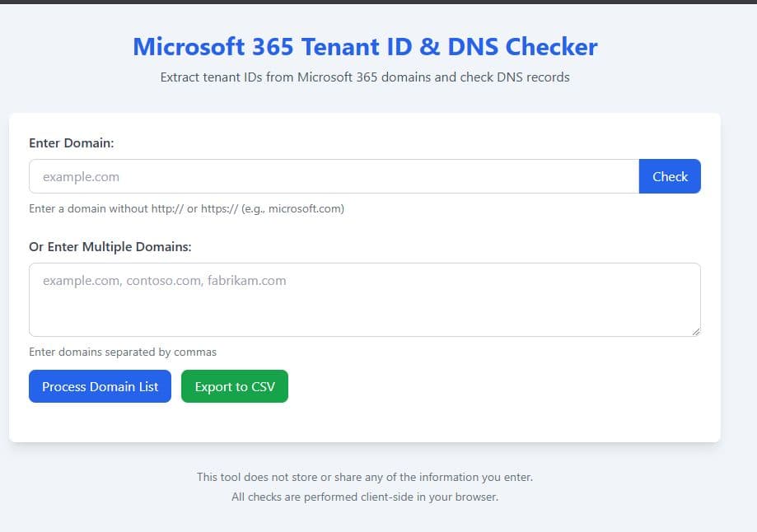Click the comma-separated domains hint text
Viewport: 757px width, 532px height.
coord(122,352)
